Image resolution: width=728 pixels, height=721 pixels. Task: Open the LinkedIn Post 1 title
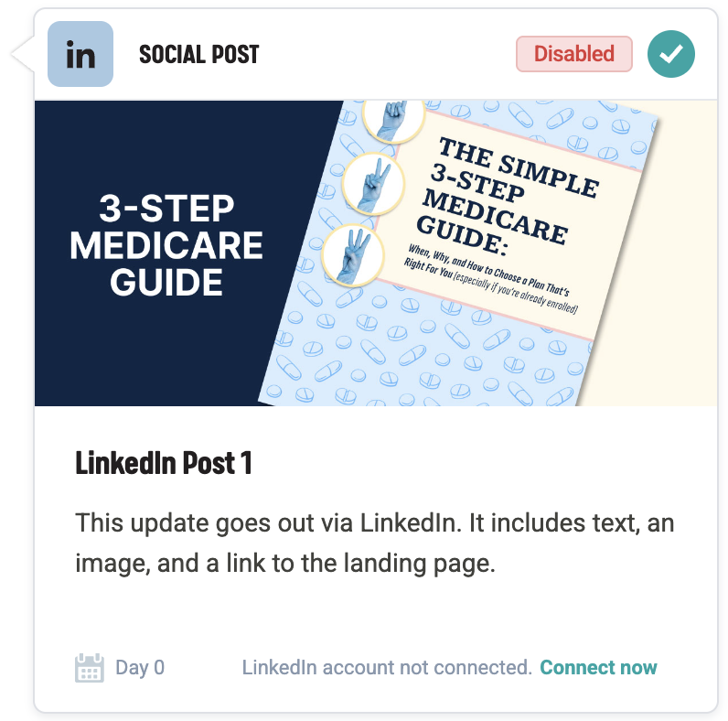[x=164, y=463]
